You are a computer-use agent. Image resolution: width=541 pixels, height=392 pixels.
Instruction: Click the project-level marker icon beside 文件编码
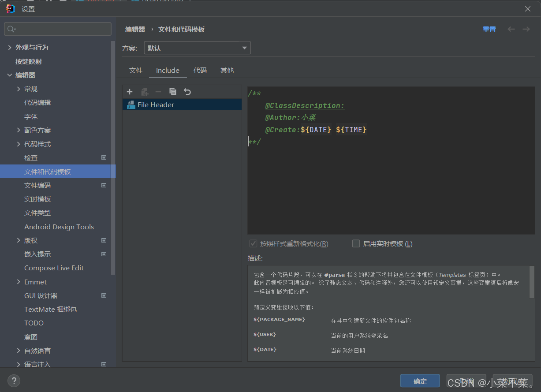point(104,185)
